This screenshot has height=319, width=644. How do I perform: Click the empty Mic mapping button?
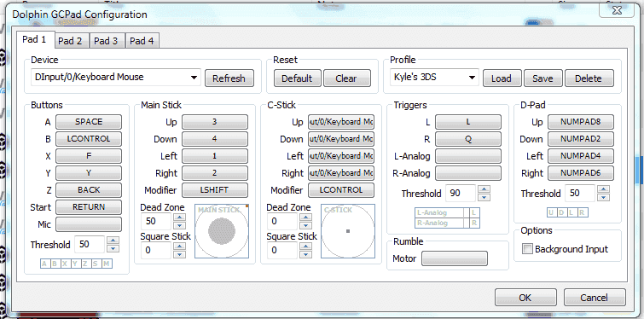pyautogui.click(x=89, y=224)
